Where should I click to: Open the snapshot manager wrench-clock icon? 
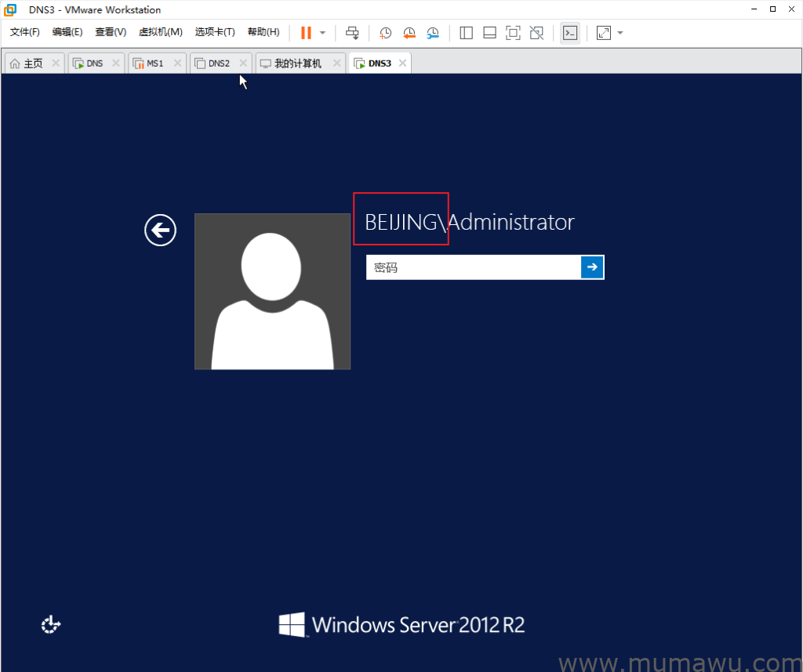433,33
